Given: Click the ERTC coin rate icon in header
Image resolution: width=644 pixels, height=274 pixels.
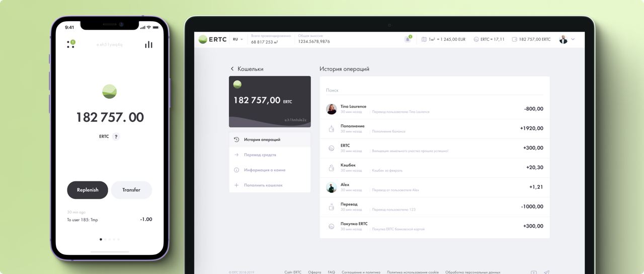Looking at the screenshot, I should coord(476,39).
